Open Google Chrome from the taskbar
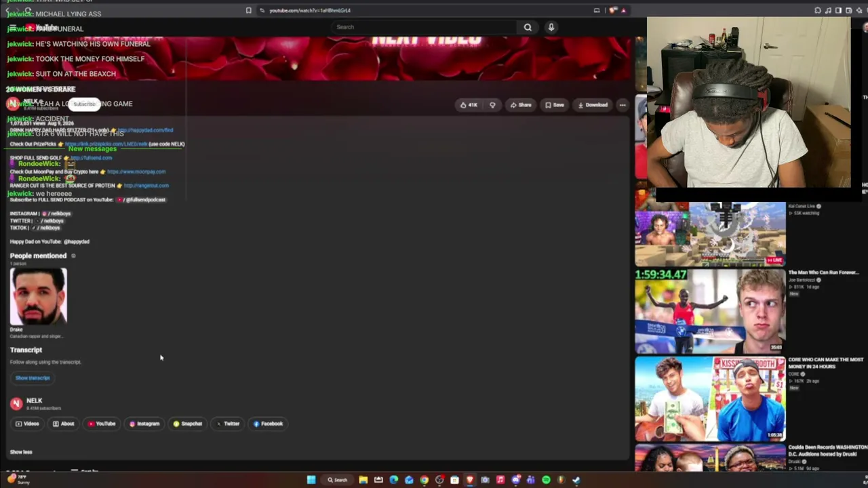 (x=425, y=480)
